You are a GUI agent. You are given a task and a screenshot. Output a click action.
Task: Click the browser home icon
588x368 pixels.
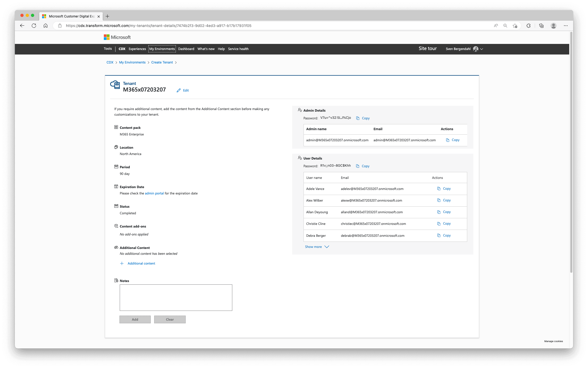click(x=46, y=26)
